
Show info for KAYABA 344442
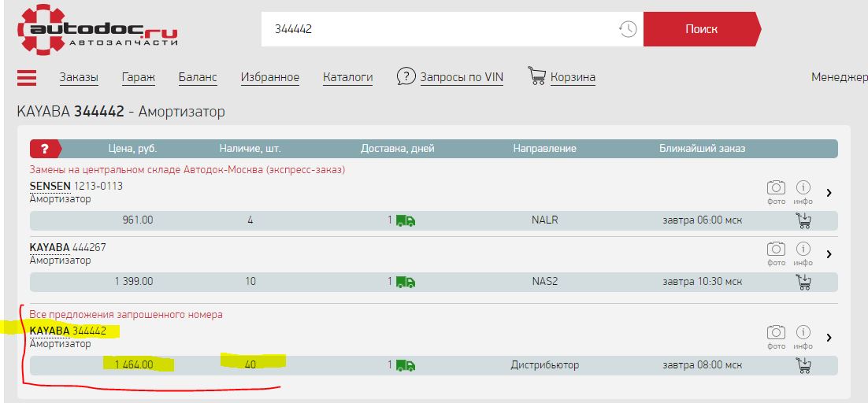click(803, 337)
